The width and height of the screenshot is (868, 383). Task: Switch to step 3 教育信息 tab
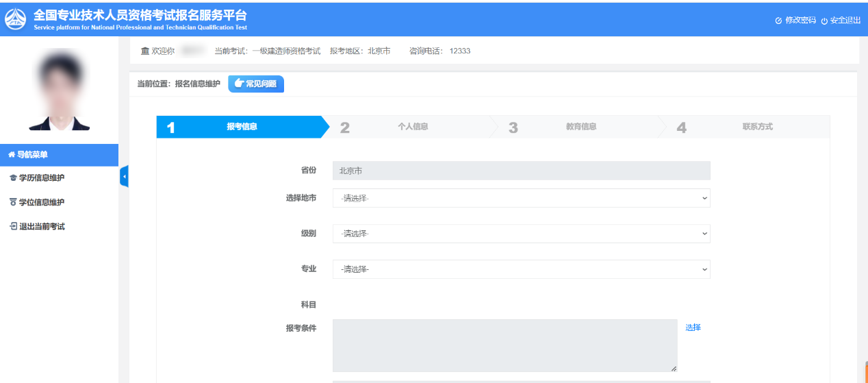tap(580, 127)
